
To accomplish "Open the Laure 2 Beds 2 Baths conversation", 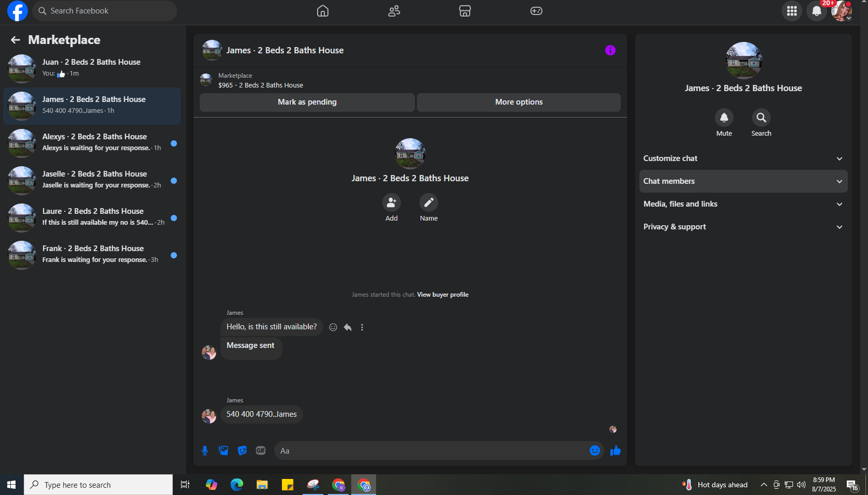I will pos(92,218).
